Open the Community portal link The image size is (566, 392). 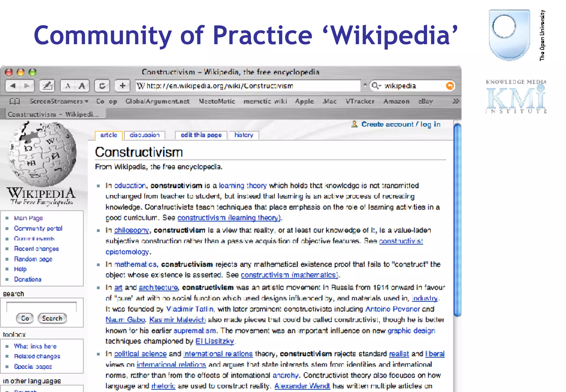pos(38,228)
